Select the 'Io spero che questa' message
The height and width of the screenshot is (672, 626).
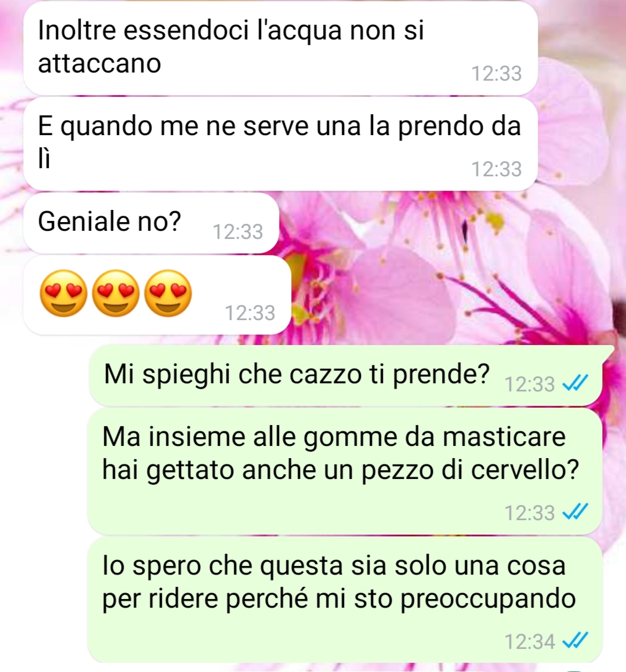[345, 600]
